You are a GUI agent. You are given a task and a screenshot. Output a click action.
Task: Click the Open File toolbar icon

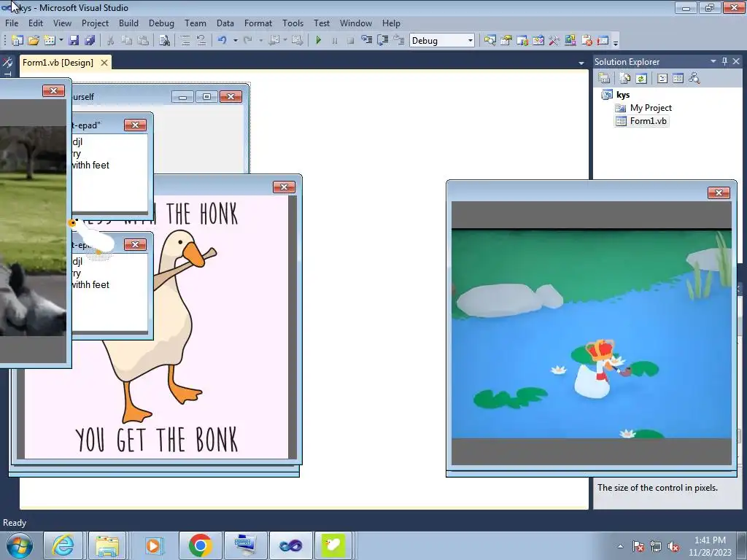click(34, 41)
